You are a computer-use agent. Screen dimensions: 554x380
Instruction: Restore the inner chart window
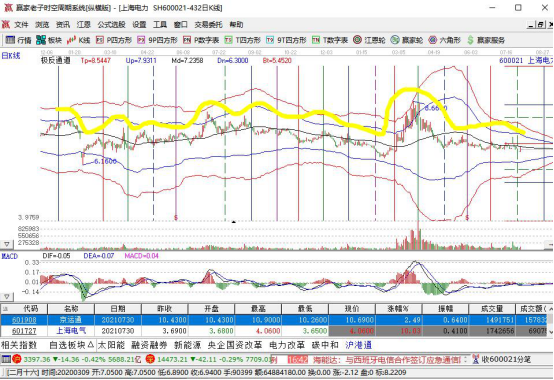click(540, 25)
